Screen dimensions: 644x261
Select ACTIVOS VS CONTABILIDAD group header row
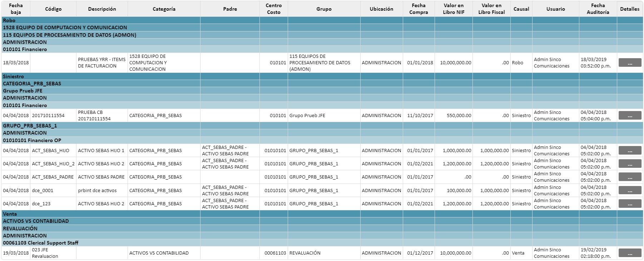(322, 221)
